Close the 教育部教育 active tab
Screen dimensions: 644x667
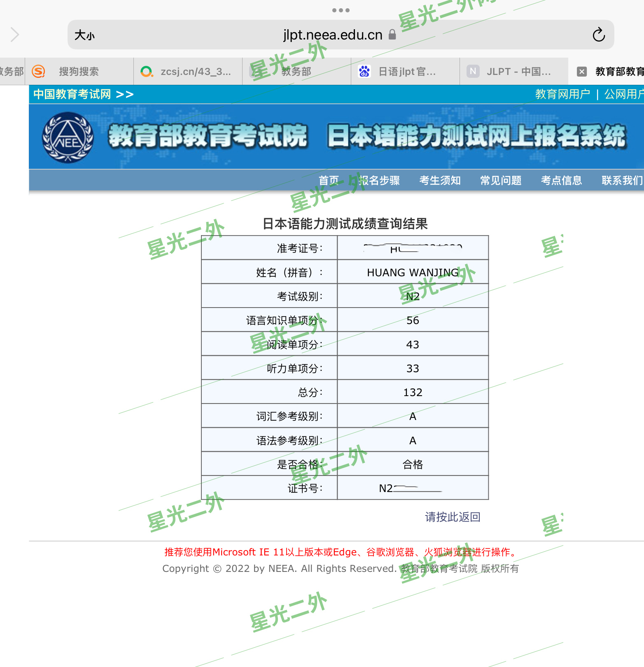pos(582,72)
